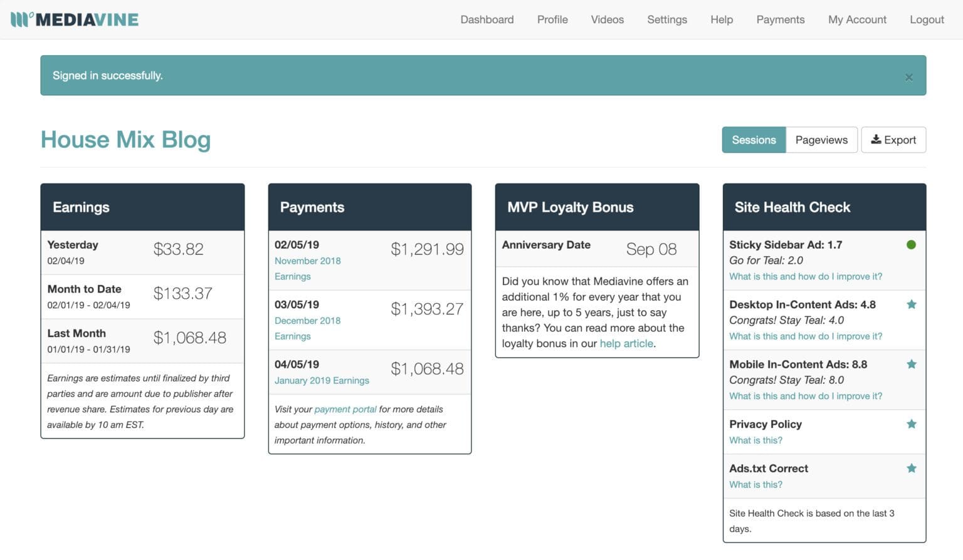The width and height of the screenshot is (963, 560).
Task: Go to the Payments menu item
Action: click(x=780, y=19)
